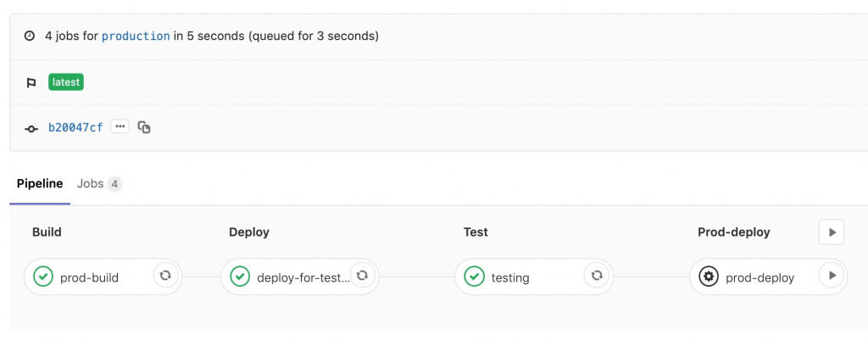Click the prod-deploy manual gear icon

click(x=709, y=277)
